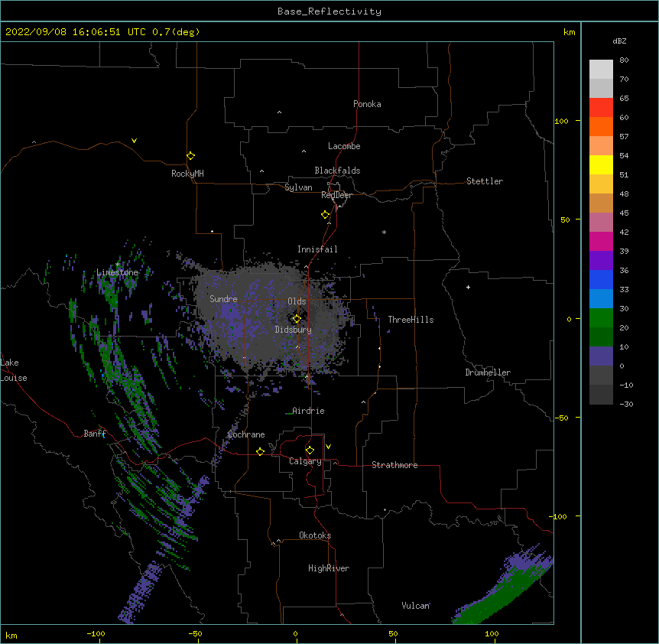
Task: Click the white asterisk marker east of Innisfail
Action: point(384,232)
